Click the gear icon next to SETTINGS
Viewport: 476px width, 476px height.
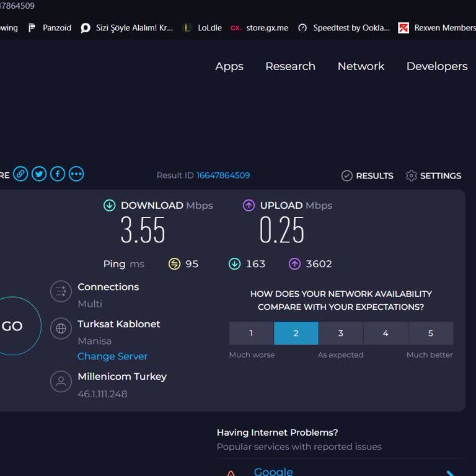pyautogui.click(x=412, y=175)
